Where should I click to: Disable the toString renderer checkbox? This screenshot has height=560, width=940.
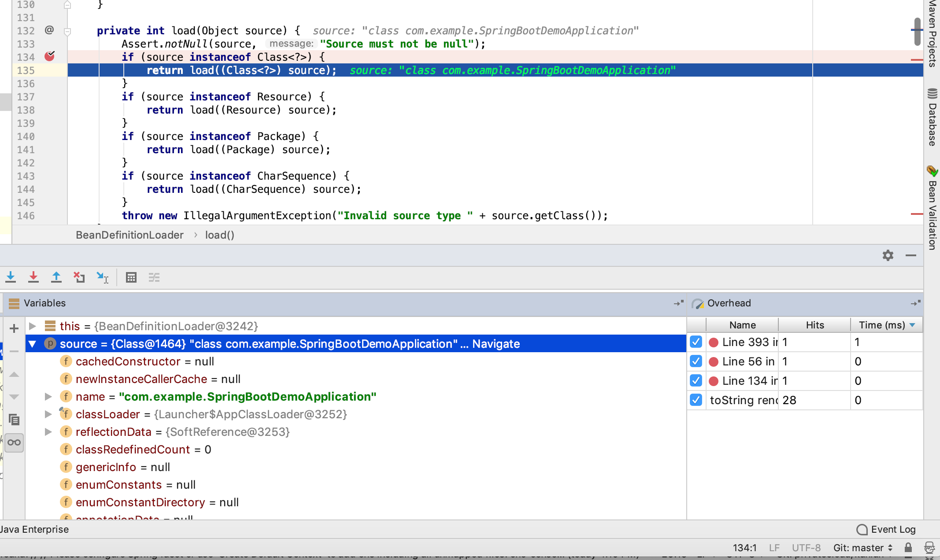click(x=696, y=400)
